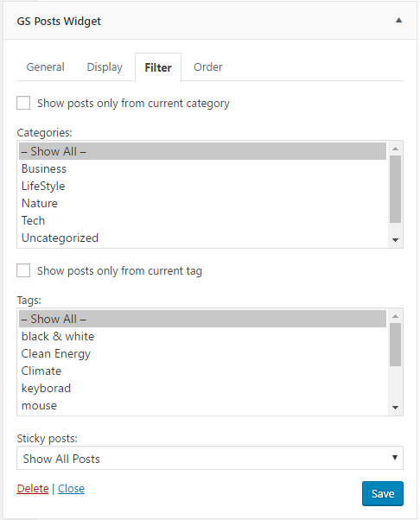Enable Show posts only from current category
Screen dimensions: 420x520
[23, 103]
